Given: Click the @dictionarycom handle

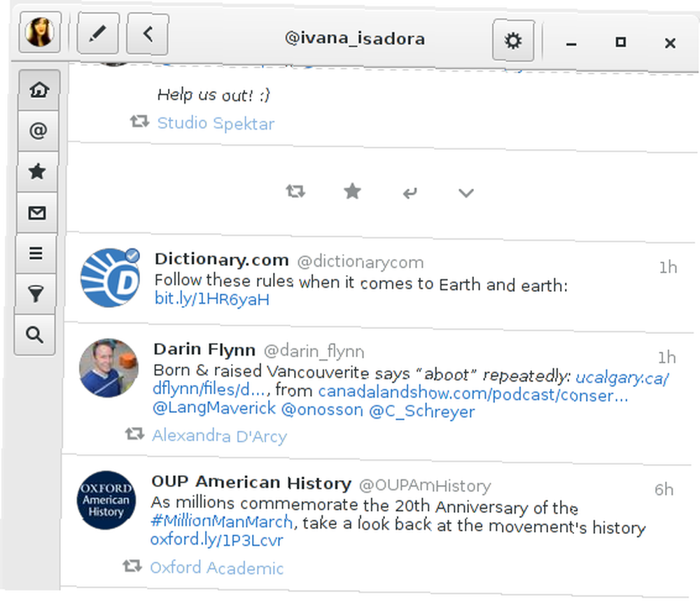Looking at the screenshot, I should [x=360, y=262].
